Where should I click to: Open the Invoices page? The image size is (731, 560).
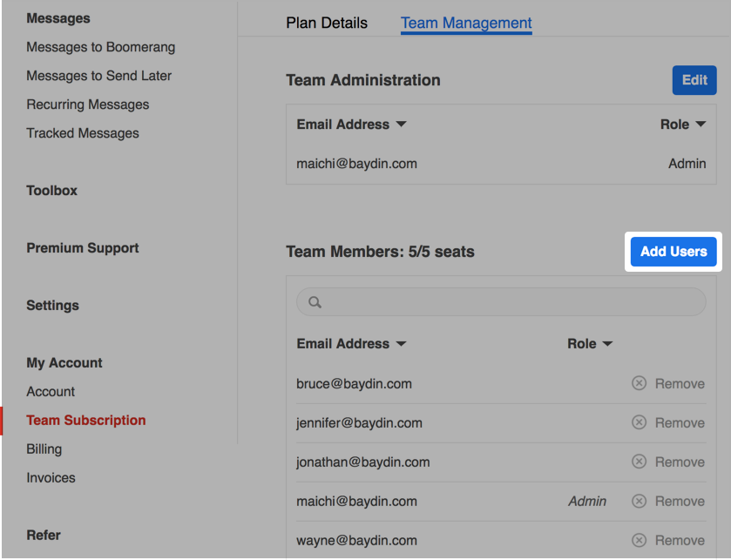51,478
